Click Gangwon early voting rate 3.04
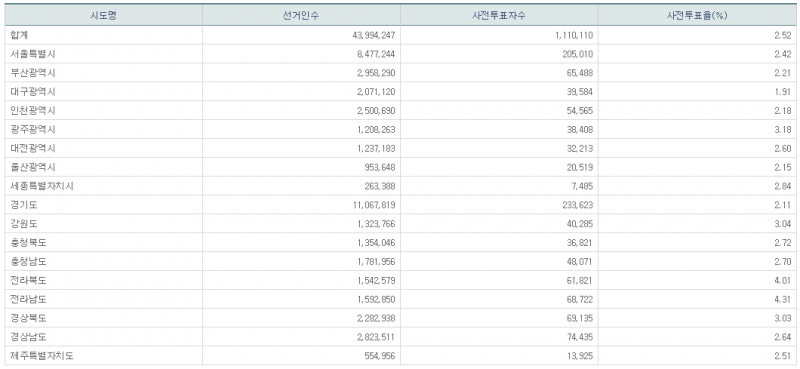The width and height of the screenshot is (800, 369). (x=783, y=224)
